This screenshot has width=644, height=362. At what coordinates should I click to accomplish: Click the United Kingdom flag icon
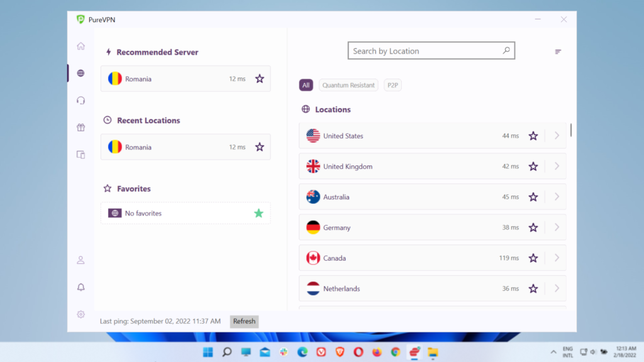(x=313, y=166)
